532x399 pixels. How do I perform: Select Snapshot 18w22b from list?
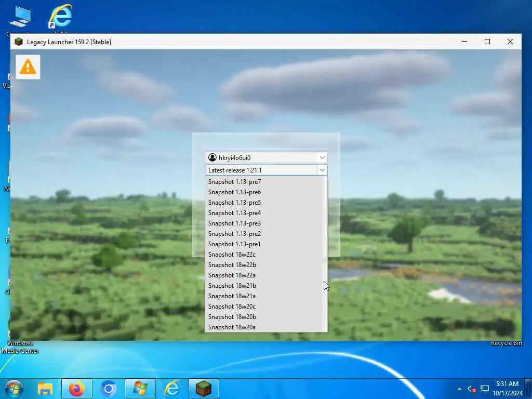tap(263, 265)
